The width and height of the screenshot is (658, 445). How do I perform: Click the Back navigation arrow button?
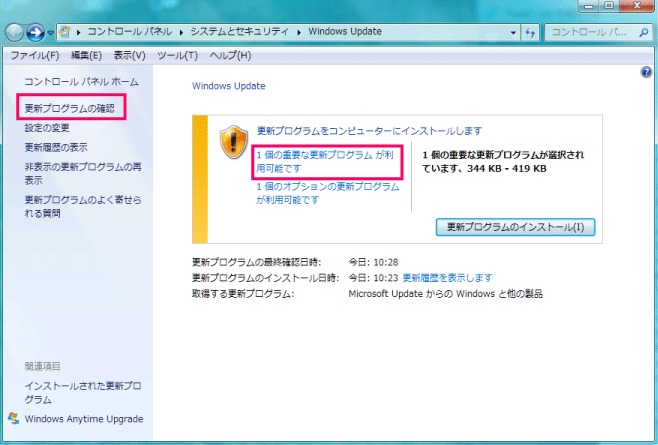point(15,32)
